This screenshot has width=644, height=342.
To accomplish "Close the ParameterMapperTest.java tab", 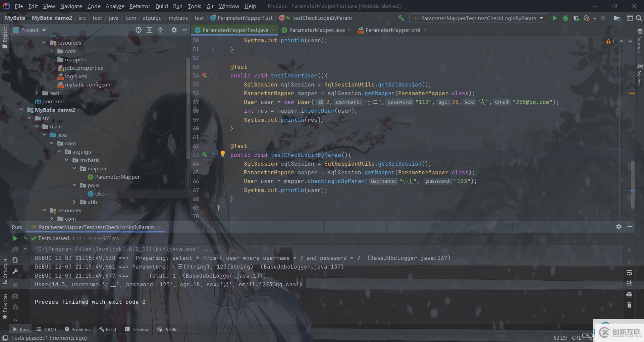I will click(x=273, y=30).
